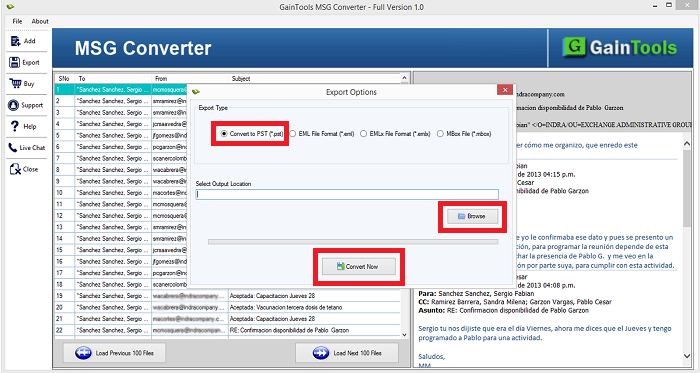Select email row number 10
The width and height of the screenshot is (700, 373).
[121, 193]
